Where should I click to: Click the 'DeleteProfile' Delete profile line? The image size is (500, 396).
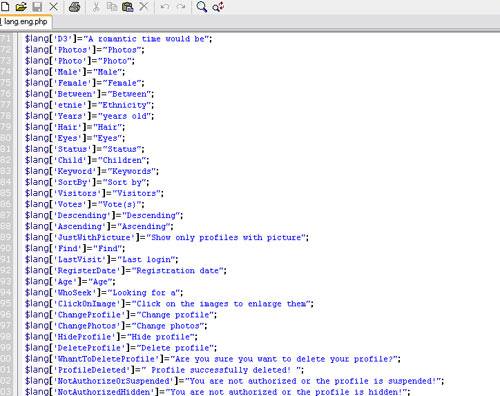[121, 347]
